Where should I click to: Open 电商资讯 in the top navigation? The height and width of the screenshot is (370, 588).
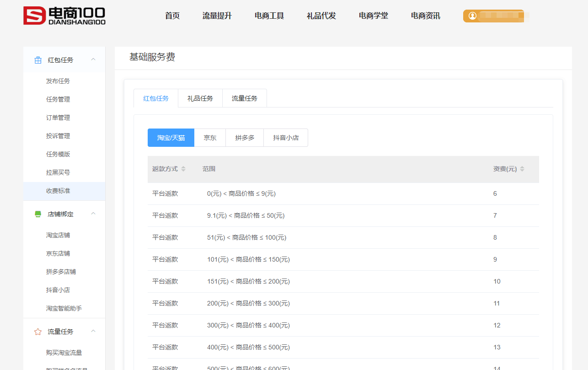[x=426, y=16]
